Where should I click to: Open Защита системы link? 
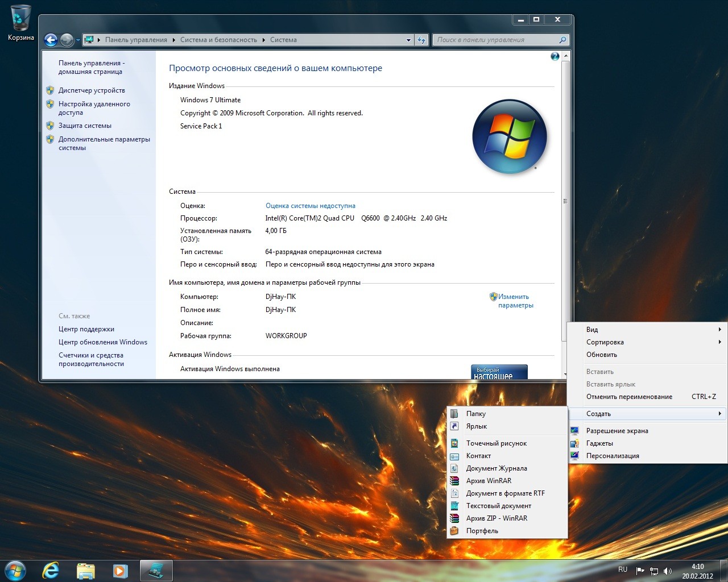click(x=85, y=126)
